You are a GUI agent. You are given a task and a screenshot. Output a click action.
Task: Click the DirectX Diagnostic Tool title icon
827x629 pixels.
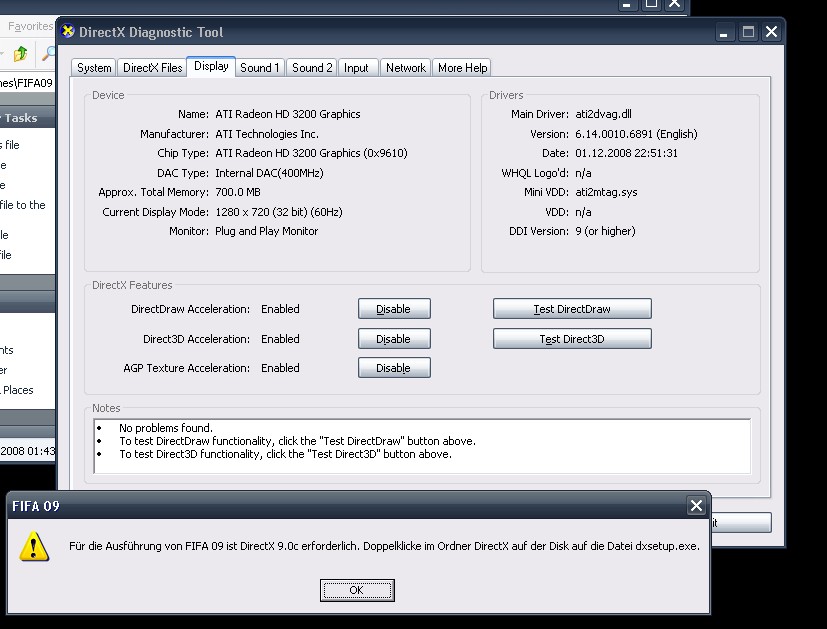68,31
